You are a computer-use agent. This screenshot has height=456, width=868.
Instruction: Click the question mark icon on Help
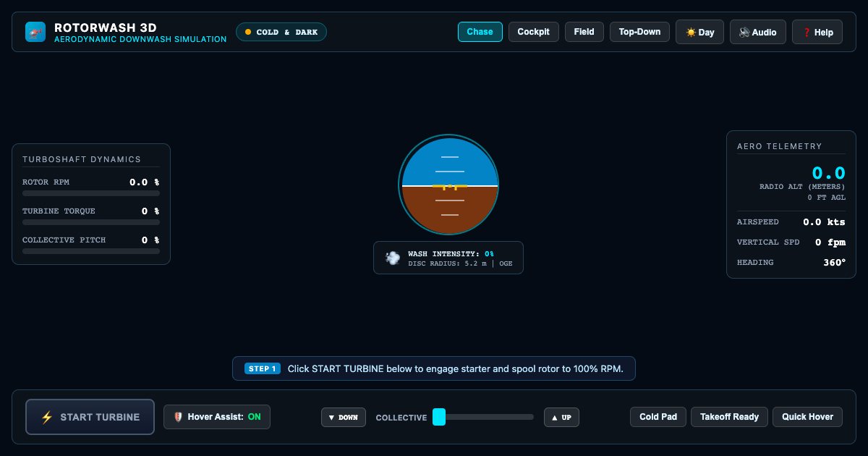tap(807, 32)
